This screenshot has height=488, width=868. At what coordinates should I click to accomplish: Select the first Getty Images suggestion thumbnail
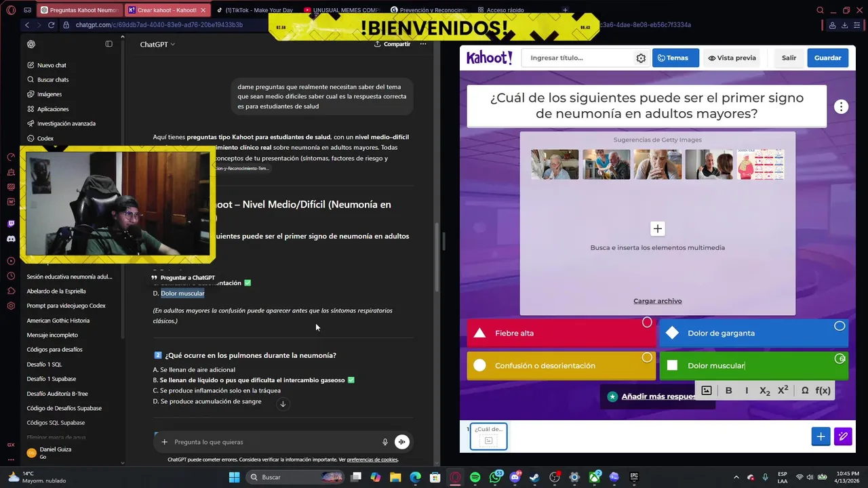pos(555,165)
